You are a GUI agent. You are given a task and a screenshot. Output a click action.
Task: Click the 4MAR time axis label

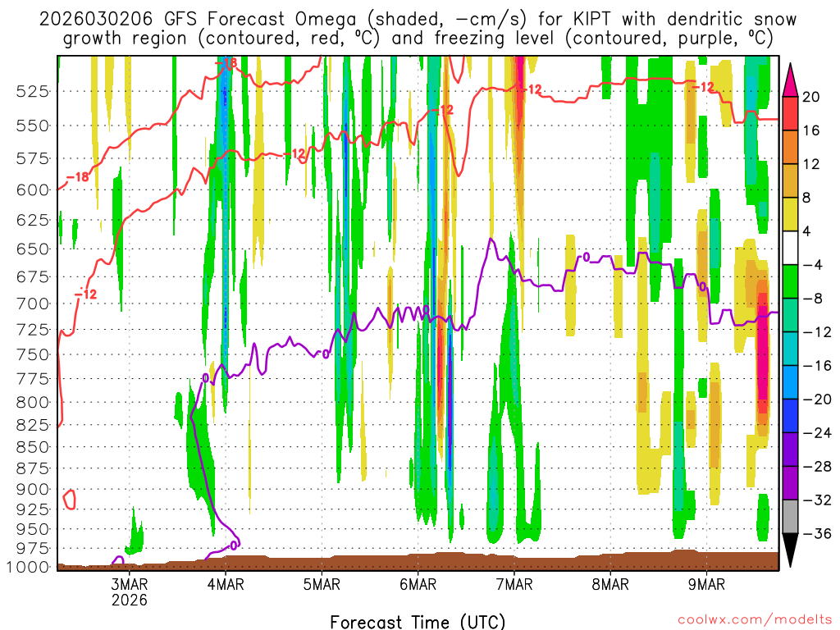[226, 584]
